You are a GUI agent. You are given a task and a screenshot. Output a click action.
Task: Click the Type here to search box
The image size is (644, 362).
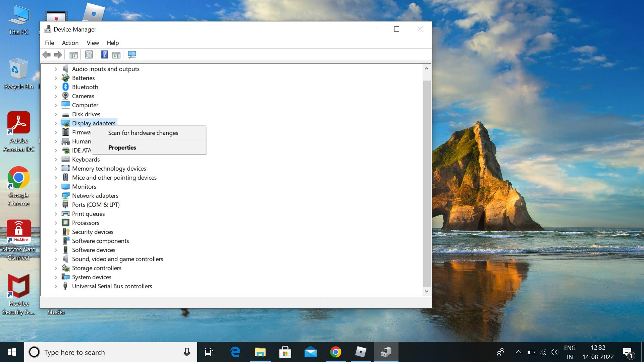[111, 352]
